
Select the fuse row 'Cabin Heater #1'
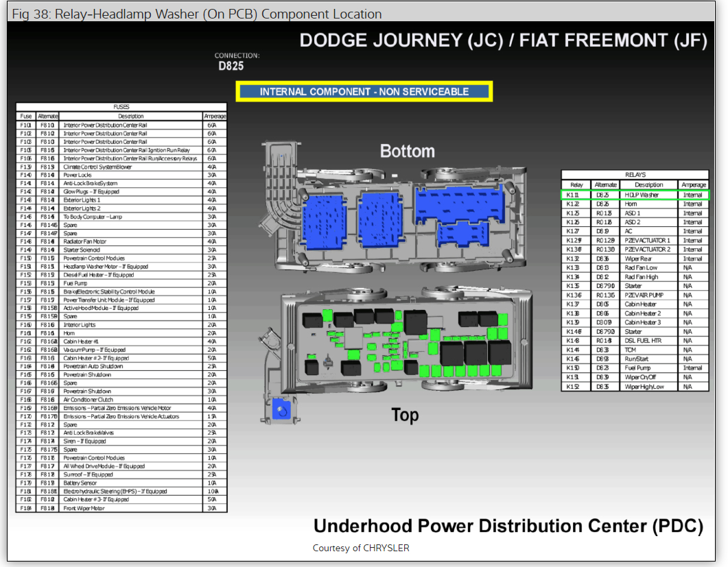click(x=121, y=342)
